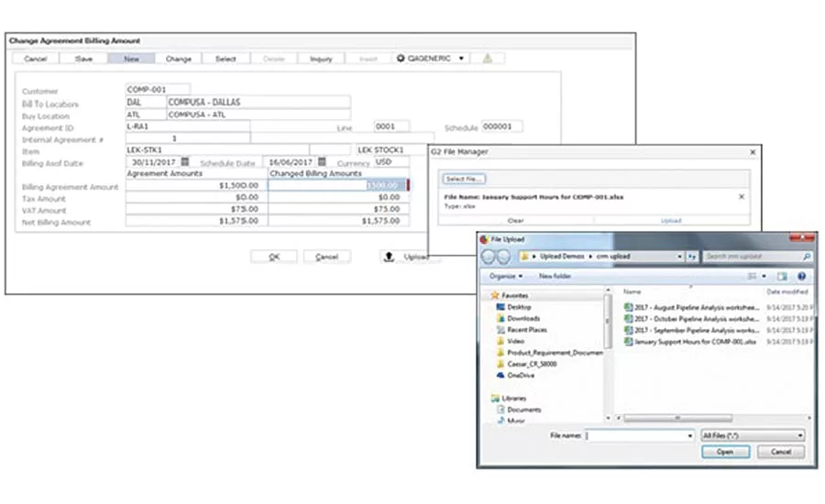The image size is (825, 504).
Task: Expand the address path history dropdown
Action: coord(679,257)
